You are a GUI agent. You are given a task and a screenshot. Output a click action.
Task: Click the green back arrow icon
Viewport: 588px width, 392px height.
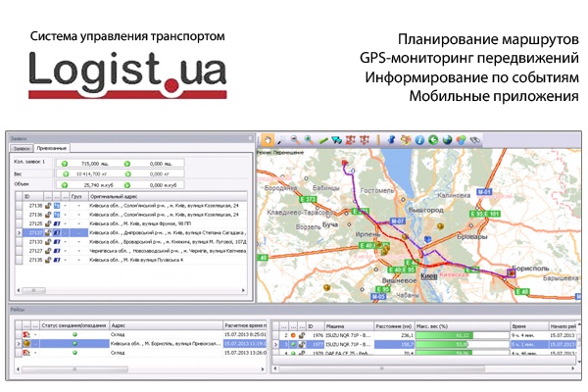coord(433,140)
